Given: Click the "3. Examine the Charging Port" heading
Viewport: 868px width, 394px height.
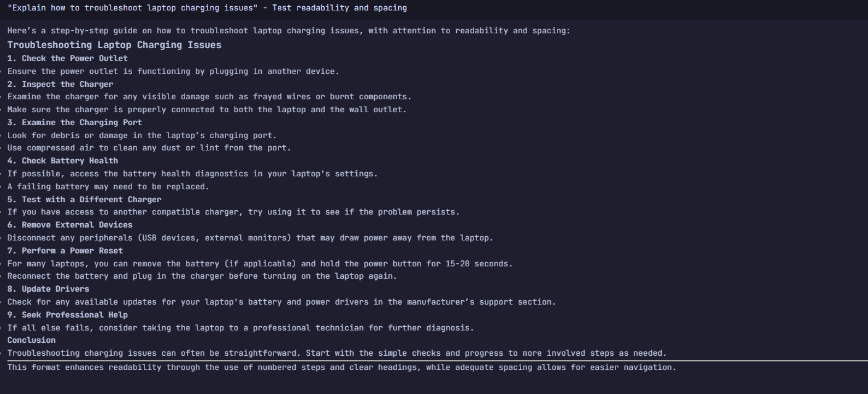Looking at the screenshot, I should pyautogui.click(x=75, y=123).
